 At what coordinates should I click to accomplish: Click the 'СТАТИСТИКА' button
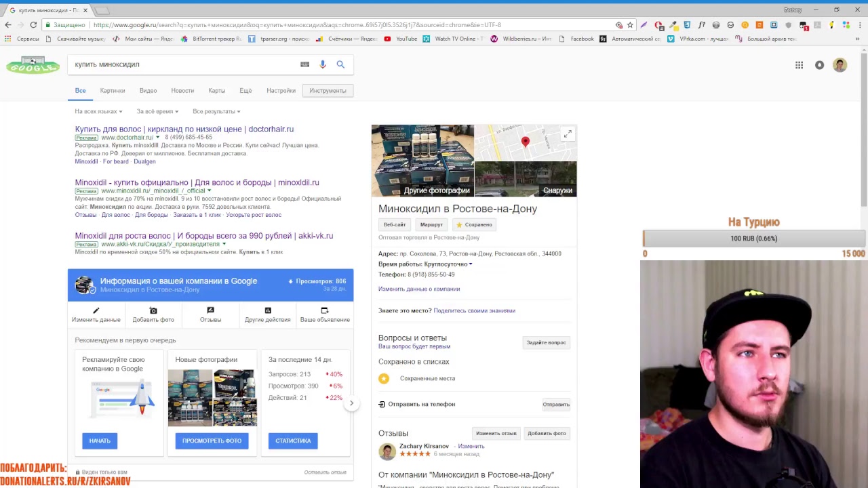point(293,441)
